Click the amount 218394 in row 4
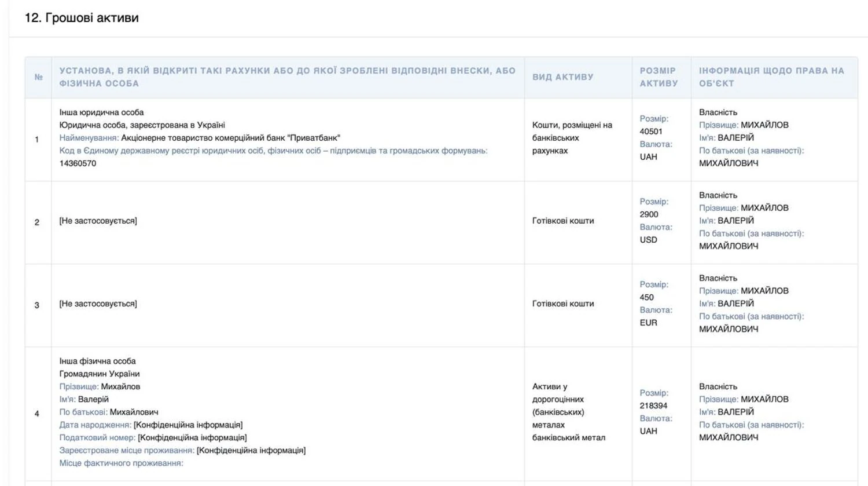The image size is (868, 486). coord(653,405)
